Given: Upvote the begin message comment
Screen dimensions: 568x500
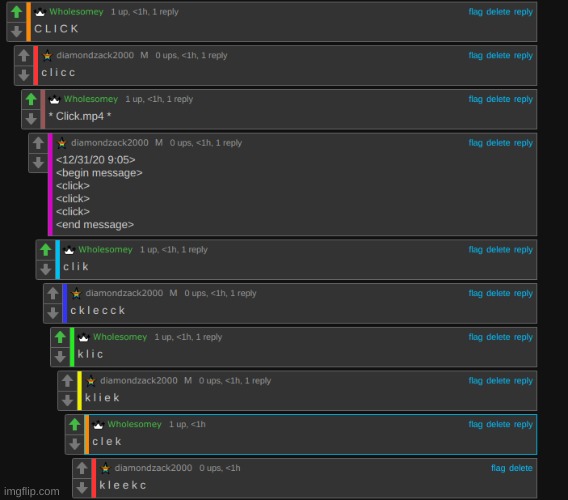Looking at the screenshot, I should (38, 143).
